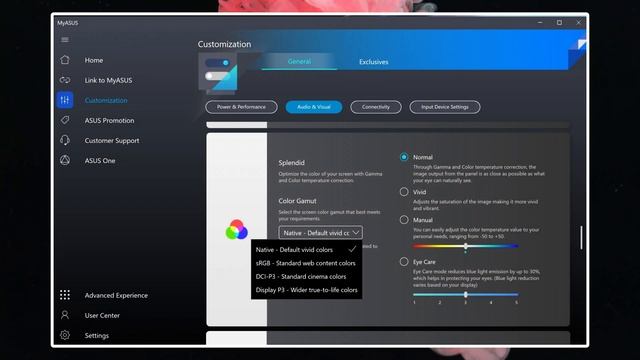Click the Splendid heading text
The image size is (640, 360).
pyautogui.click(x=291, y=162)
